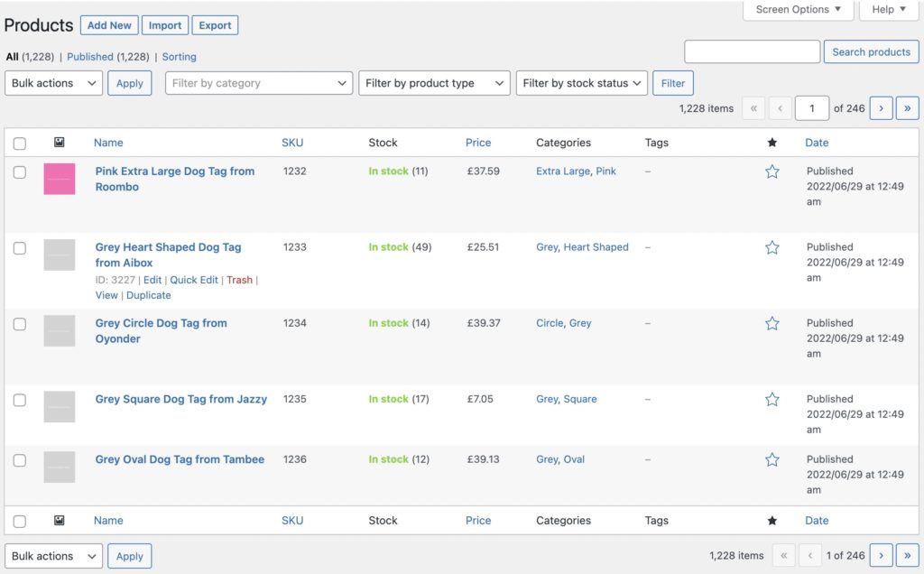Viewport: 924px width, 574px height.
Task: Open the Help menu
Action: pyautogui.click(x=888, y=10)
